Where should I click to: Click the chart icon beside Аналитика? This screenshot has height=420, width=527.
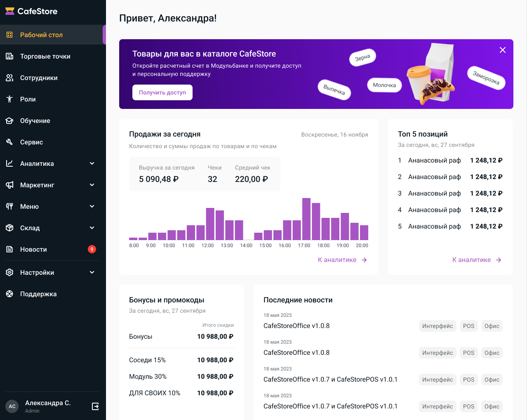click(x=9, y=163)
